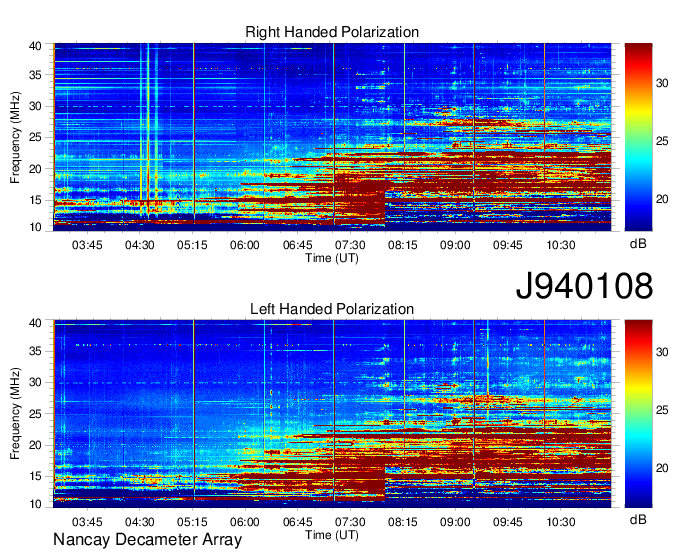This screenshot has width=680, height=552.
Task: Click the 09:00 time tick in left-handed plot
Action: [x=455, y=522]
